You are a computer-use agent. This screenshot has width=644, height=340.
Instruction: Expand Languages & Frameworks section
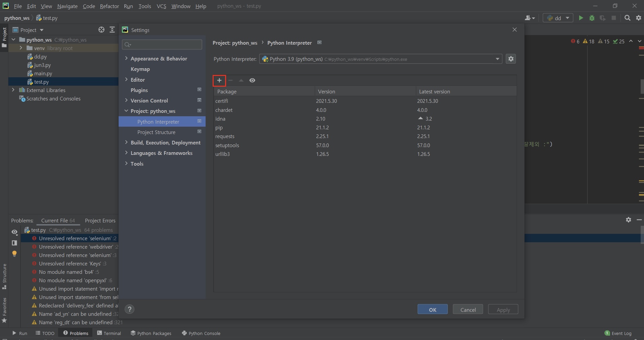coord(126,153)
